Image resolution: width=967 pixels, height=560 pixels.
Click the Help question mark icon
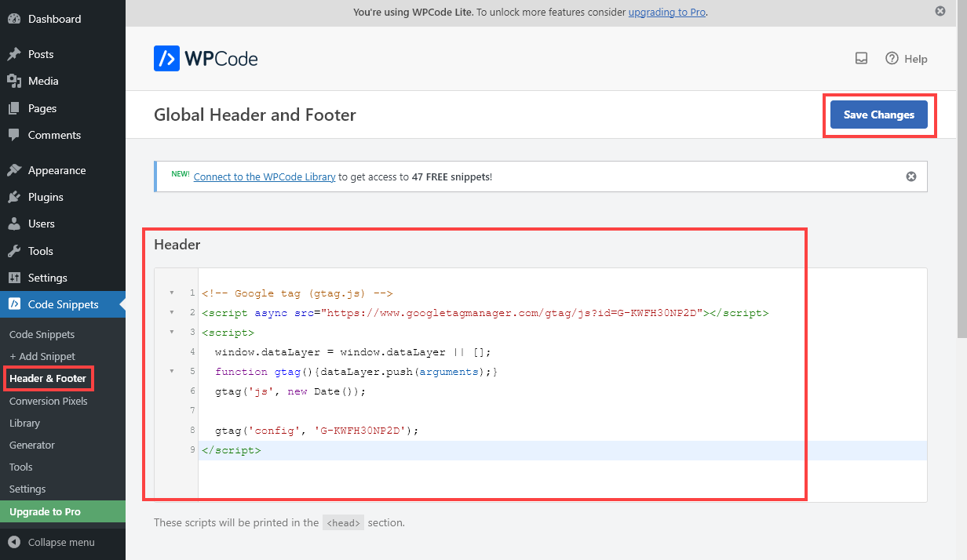(x=892, y=58)
